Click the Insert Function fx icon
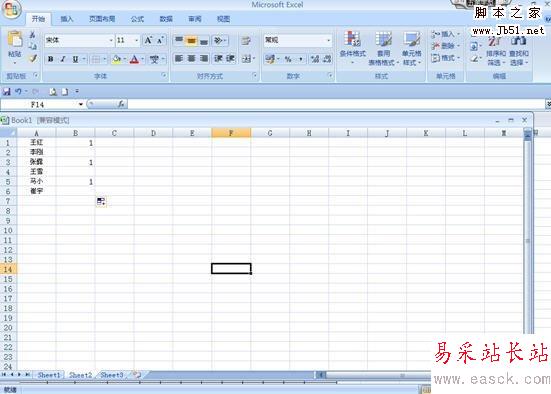Image resolution: width=551 pixels, height=394 pixels. 121,104
